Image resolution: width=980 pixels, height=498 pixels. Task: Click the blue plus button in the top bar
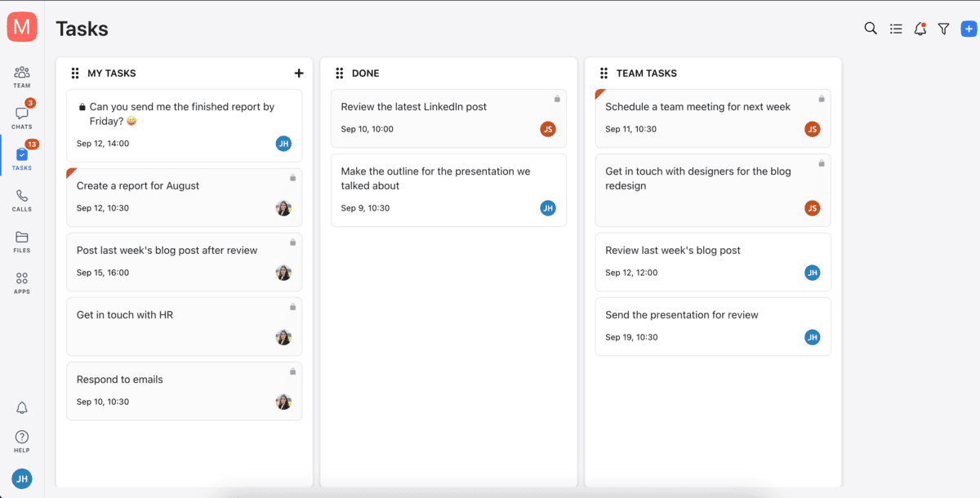pos(969,28)
